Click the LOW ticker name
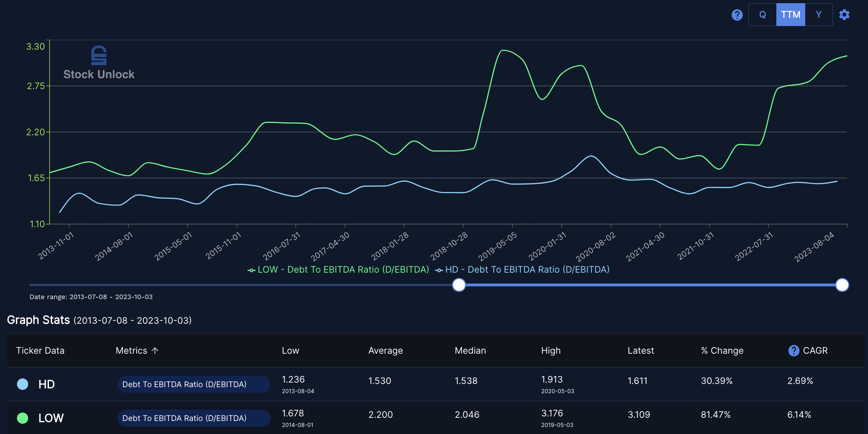The image size is (868, 434). click(51, 418)
